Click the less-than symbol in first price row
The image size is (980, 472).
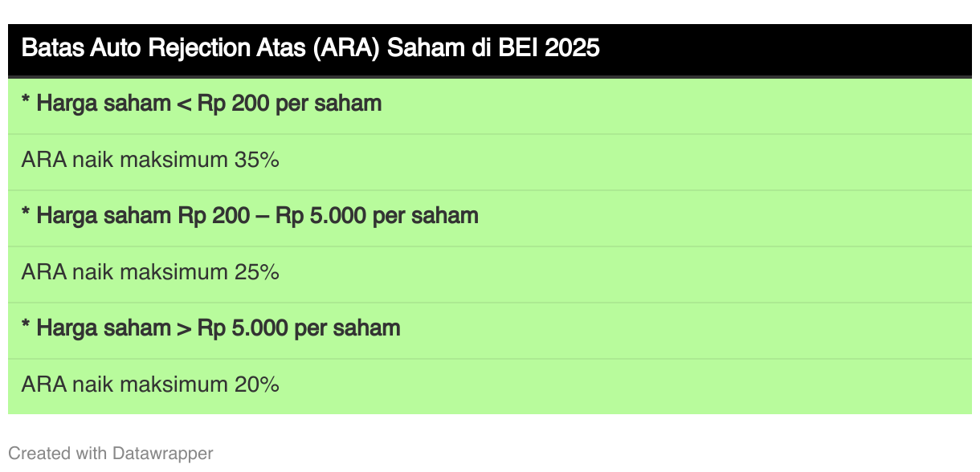click(184, 104)
